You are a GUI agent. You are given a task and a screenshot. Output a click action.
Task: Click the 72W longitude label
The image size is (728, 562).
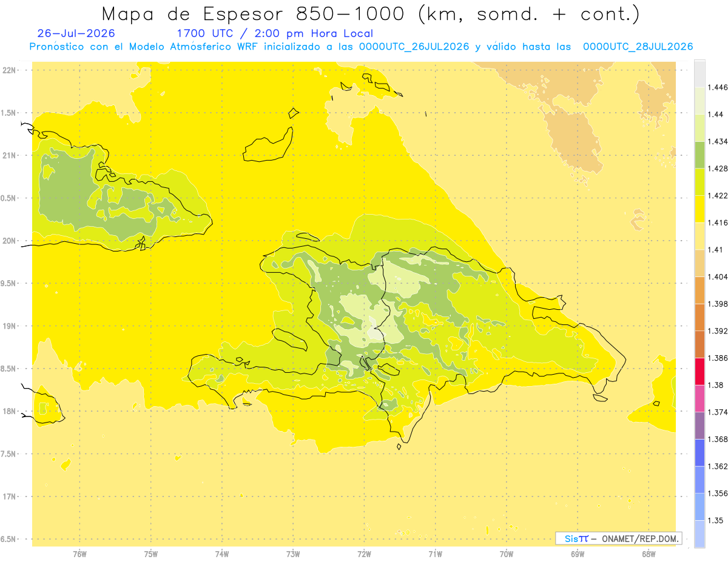[x=364, y=554]
